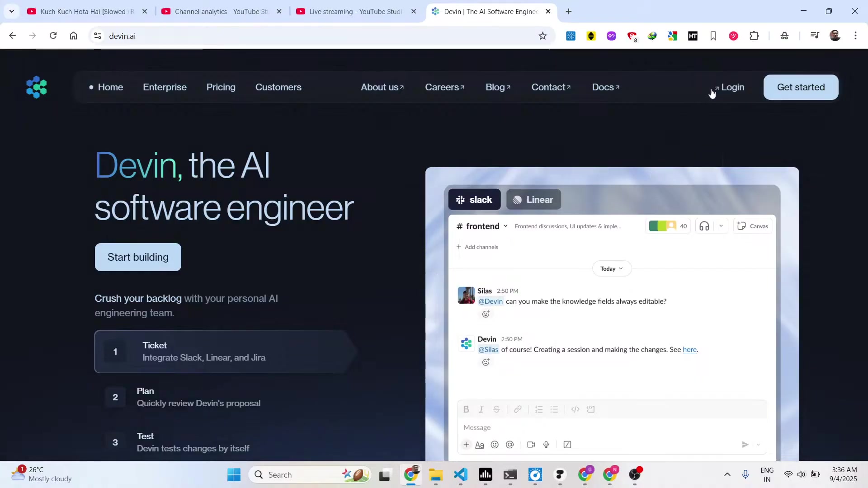Screen dimensions: 868x488
Task: Click the video clip camera icon
Action: tap(531, 445)
